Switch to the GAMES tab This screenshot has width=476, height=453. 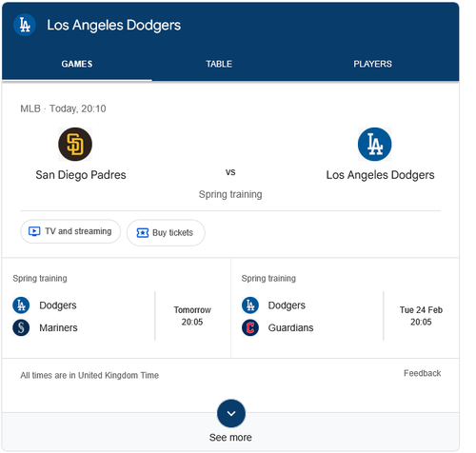[x=77, y=64]
